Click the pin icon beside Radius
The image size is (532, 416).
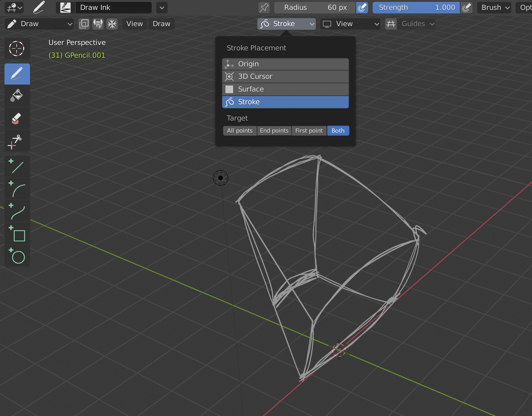click(x=264, y=8)
